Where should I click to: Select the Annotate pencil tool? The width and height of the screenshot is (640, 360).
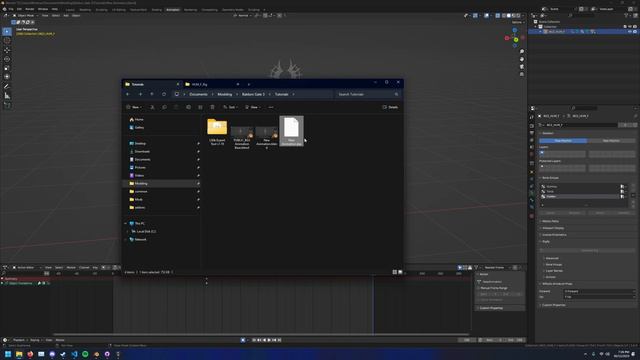(x=7, y=87)
